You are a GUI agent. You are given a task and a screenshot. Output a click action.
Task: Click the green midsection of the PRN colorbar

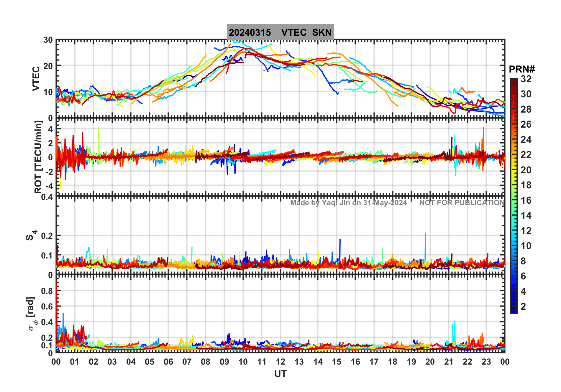514,196
